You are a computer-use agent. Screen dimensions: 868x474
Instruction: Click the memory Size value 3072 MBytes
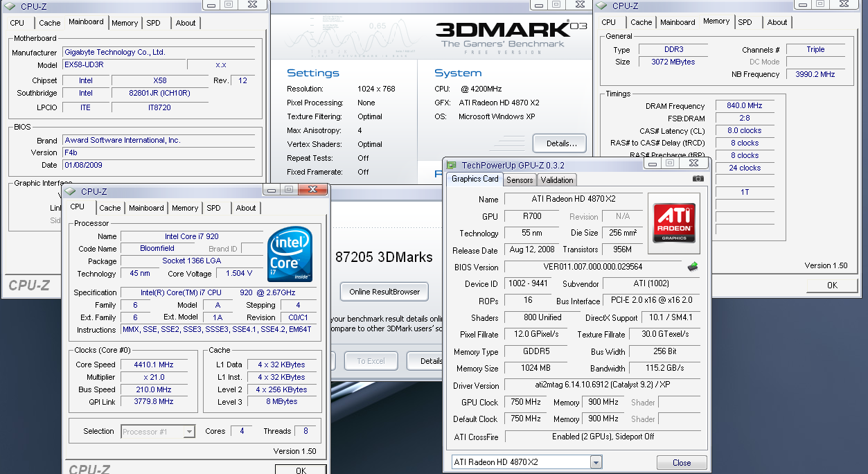point(672,62)
